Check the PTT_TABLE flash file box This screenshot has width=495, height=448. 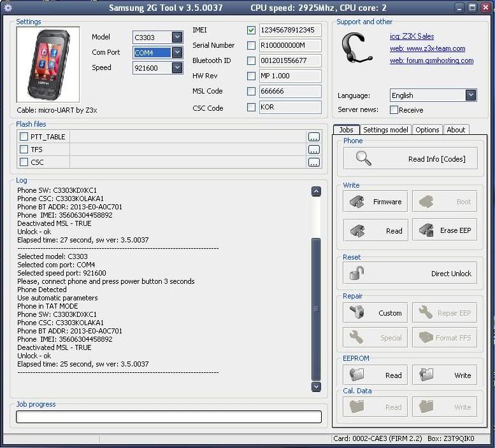pos(24,137)
